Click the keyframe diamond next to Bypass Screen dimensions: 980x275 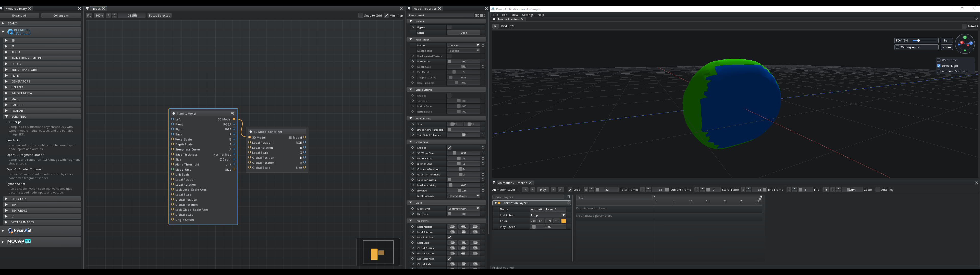413,27
